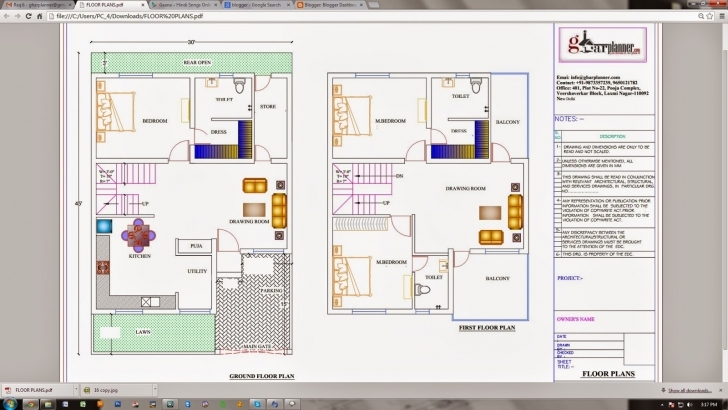The height and width of the screenshot is (410, 728).
Task: Open downloaded 16 copy.jpg in downloads bar
Action: tap(116, 390)
